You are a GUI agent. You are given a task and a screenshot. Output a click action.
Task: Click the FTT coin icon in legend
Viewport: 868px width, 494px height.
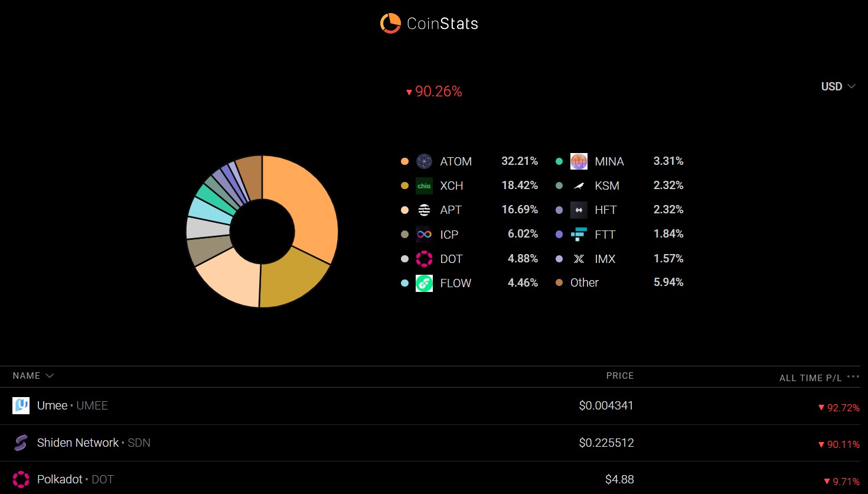(x=579, y=235)
